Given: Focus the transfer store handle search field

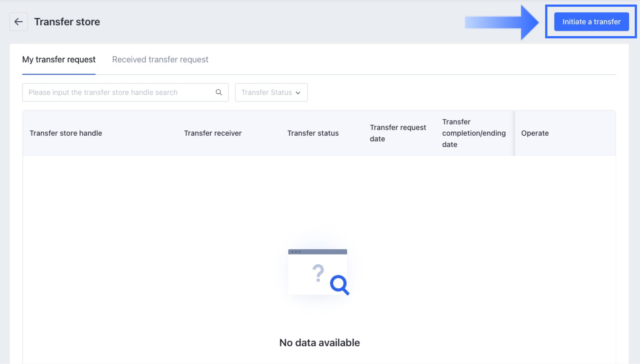Looking at the screenshot, I should coord(125,93).
